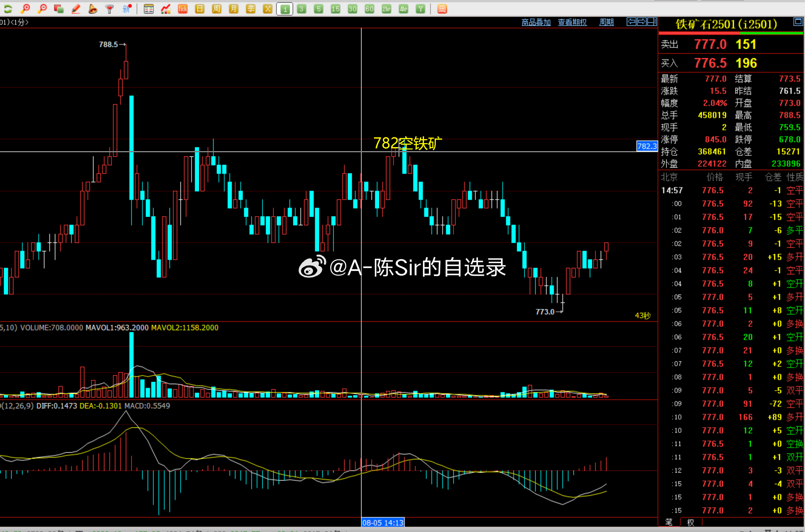
Task: Click the 782空铁矿 chart annotation
Action: 408,143
